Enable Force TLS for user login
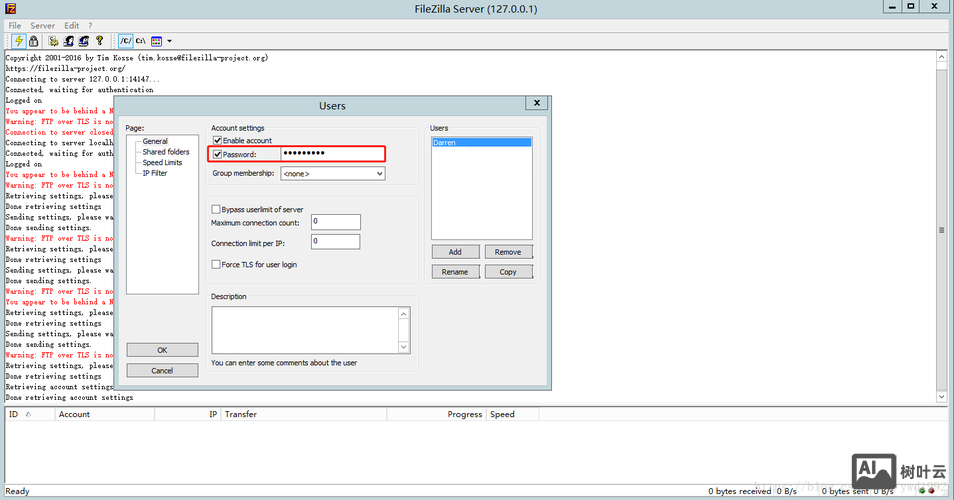This screenshot has width=954, height=500. pos(216,264)
